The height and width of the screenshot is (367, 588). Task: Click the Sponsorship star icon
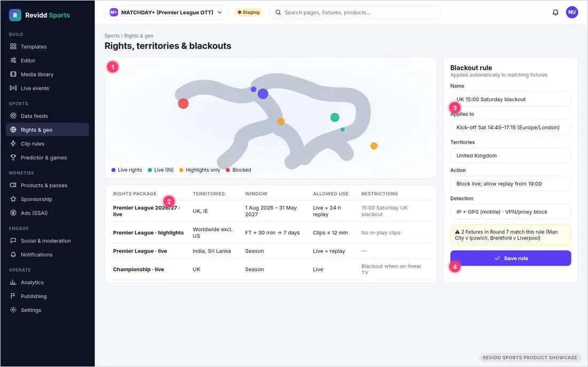point(13,199)
